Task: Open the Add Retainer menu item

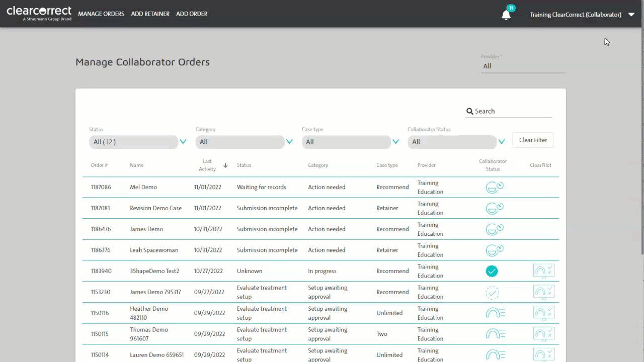Action: click(150, 14)
